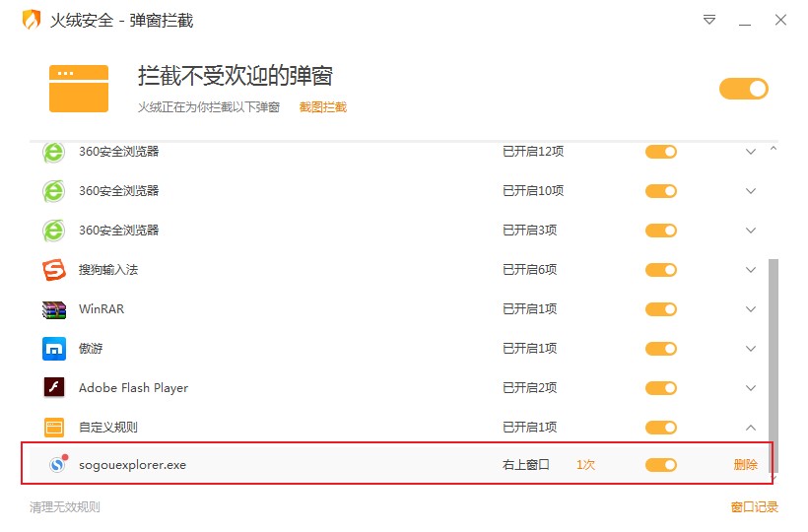Open 窗口记录 window records
This screenshot has height=532, width=808.
(x=755, y=506)
